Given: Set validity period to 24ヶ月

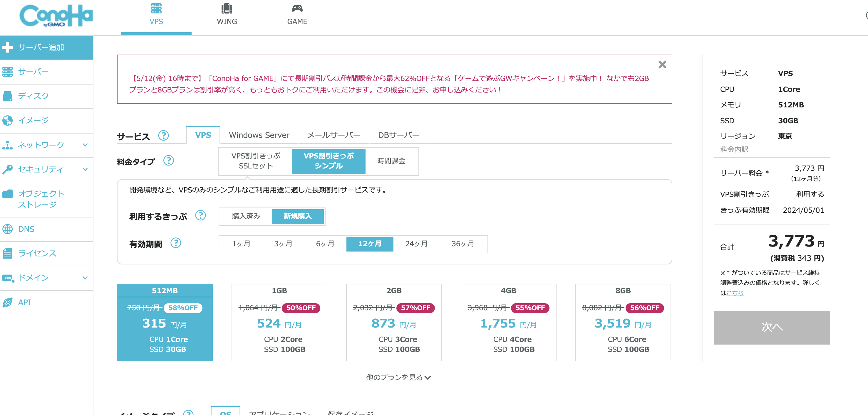Looking at the screenshot, I should click(416, 244).
